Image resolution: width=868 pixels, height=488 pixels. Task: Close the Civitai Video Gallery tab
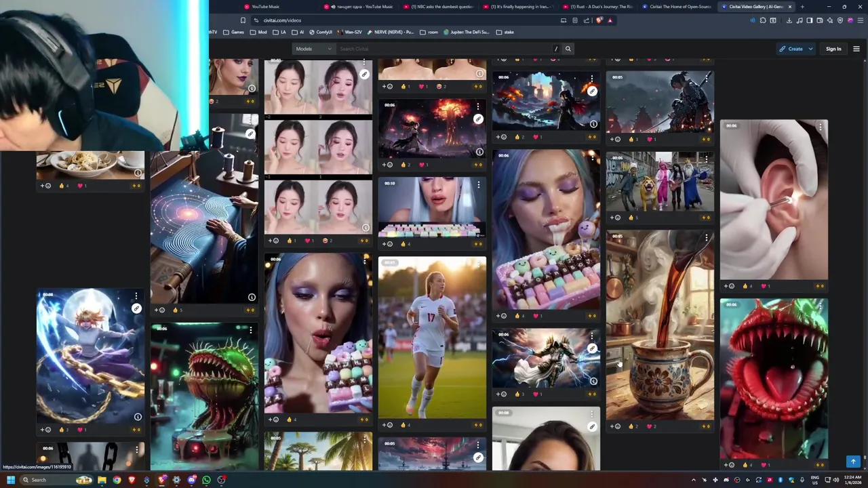[791, 7]
